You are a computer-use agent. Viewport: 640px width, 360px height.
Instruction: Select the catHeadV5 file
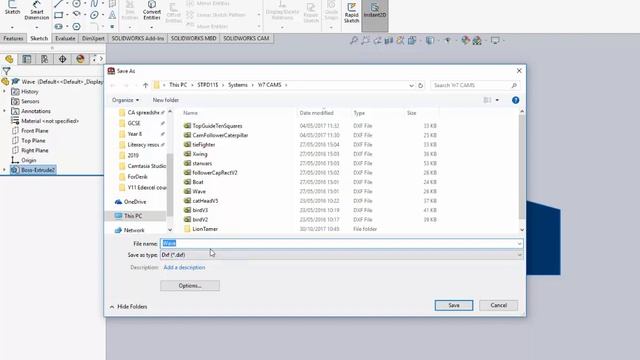[x=205, y=201]
